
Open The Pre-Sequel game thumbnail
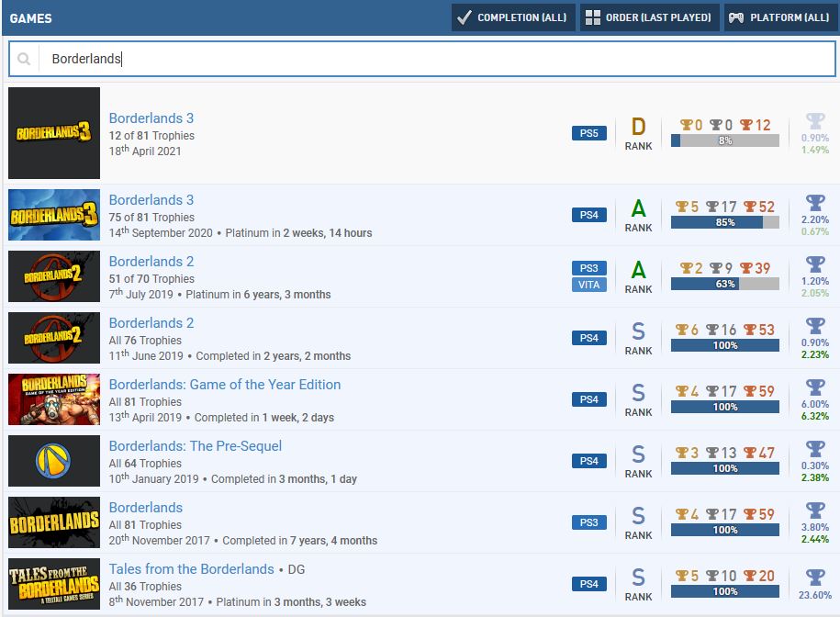[x=54, y=461]
